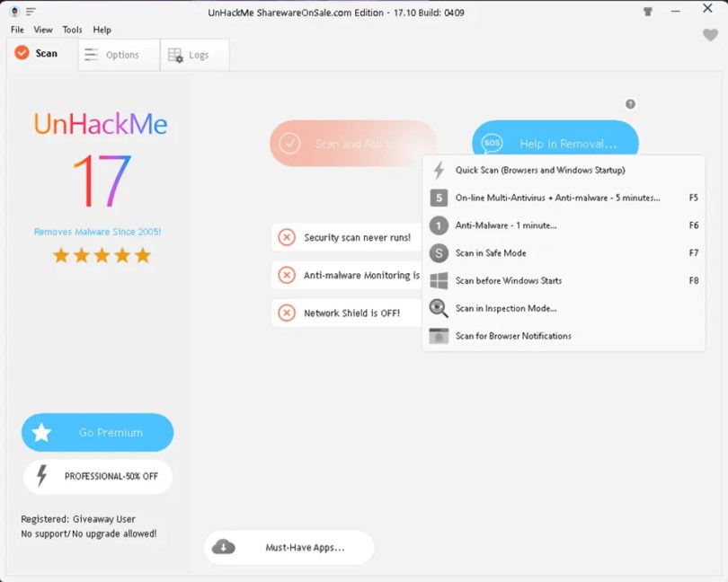The height and width of the screenshot is (582, 728).
Task: Click the question mark help icon
Action: coord(630,104)
